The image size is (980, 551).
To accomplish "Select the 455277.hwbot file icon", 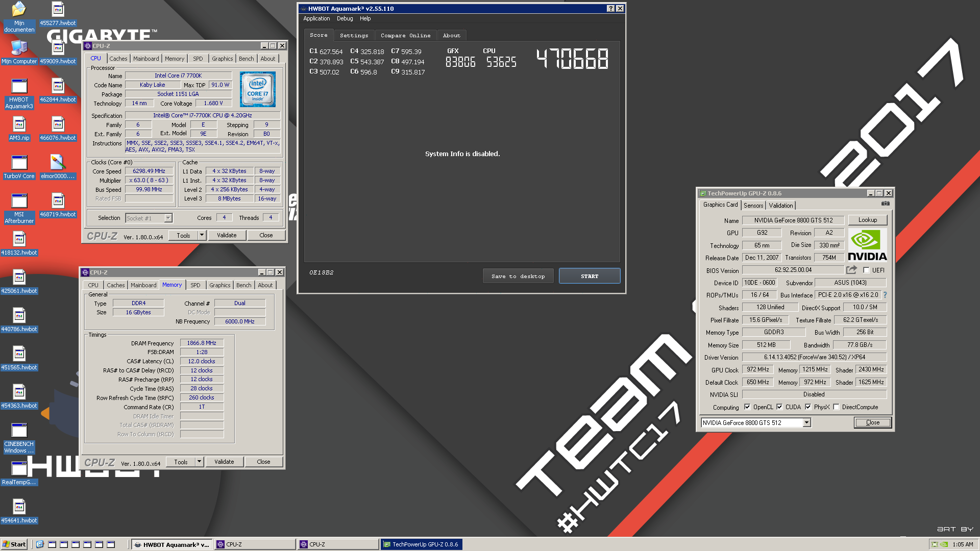I will coord(58,14).
